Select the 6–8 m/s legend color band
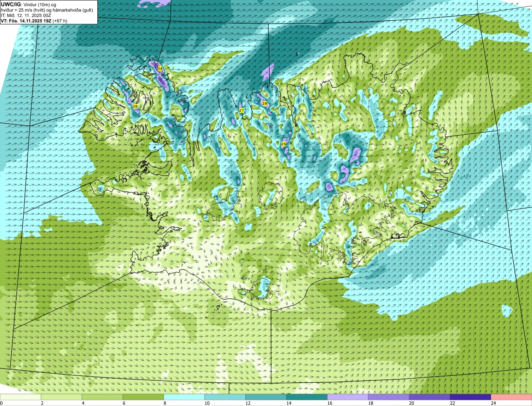Image resolution: width=532 pixels, height=406 pixels. (x=144, y=397)
